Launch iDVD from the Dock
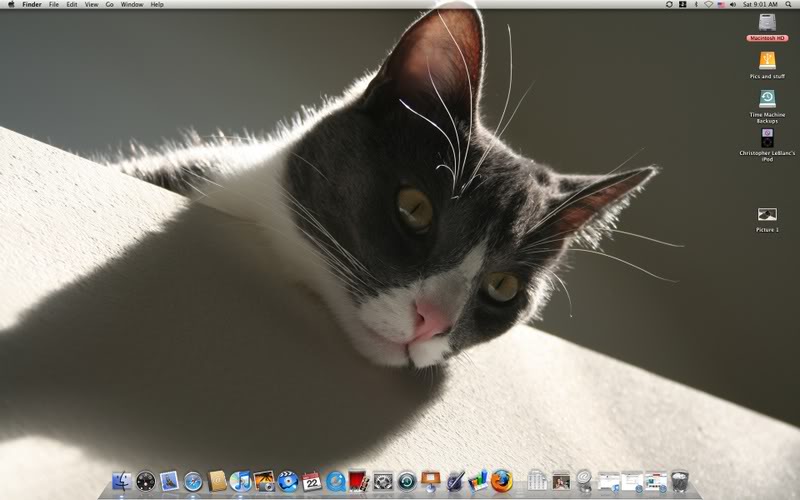800x500 pixels. pos(288,481)
